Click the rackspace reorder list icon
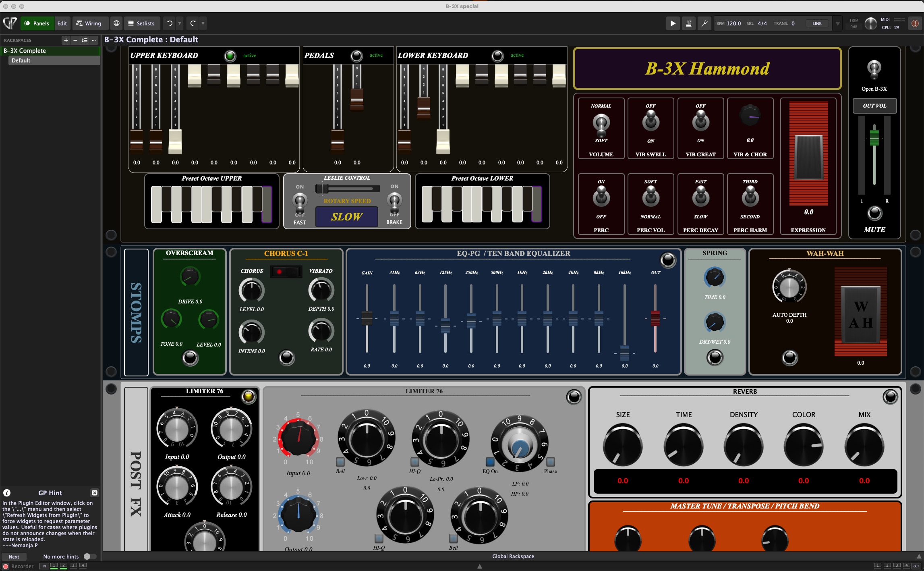 click(85, 40)
